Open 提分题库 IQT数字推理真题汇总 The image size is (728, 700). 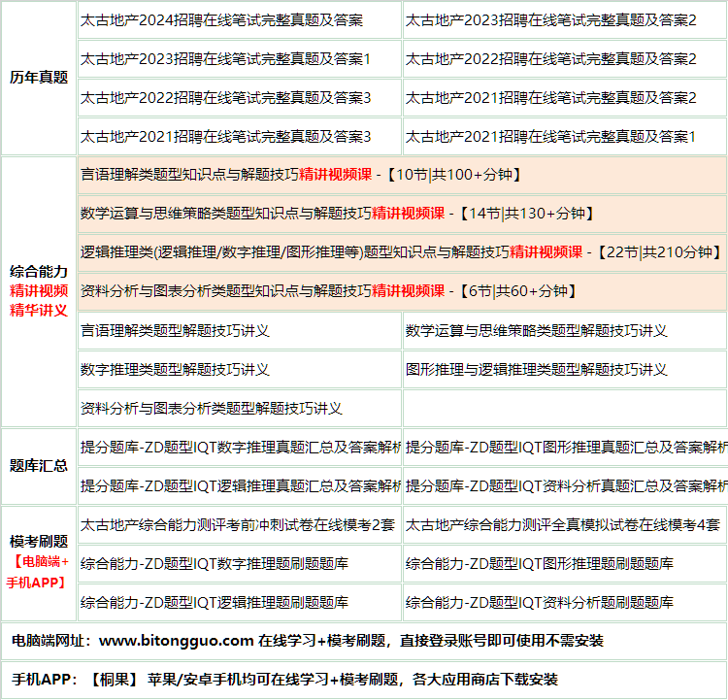(x=240, y=448)
